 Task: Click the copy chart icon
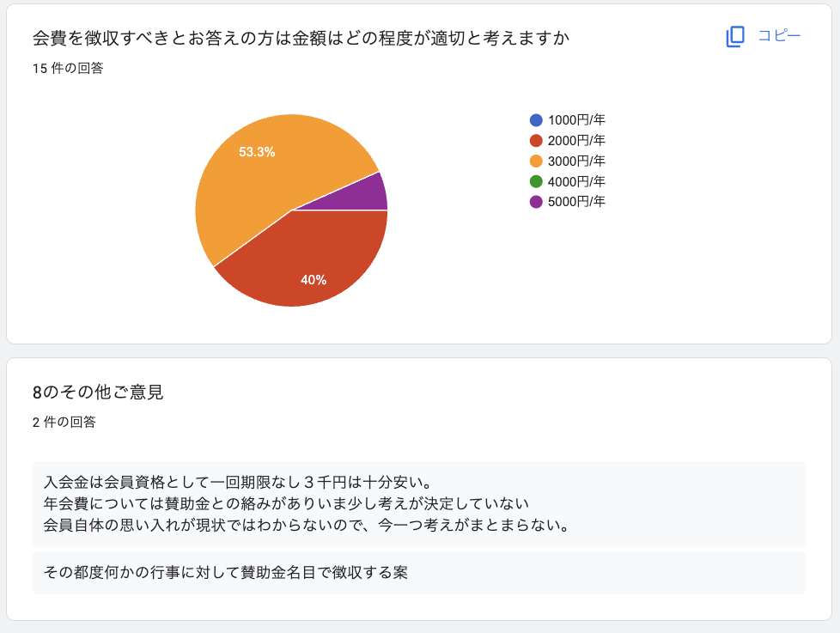pyautogui.click(x=735, y=36)
